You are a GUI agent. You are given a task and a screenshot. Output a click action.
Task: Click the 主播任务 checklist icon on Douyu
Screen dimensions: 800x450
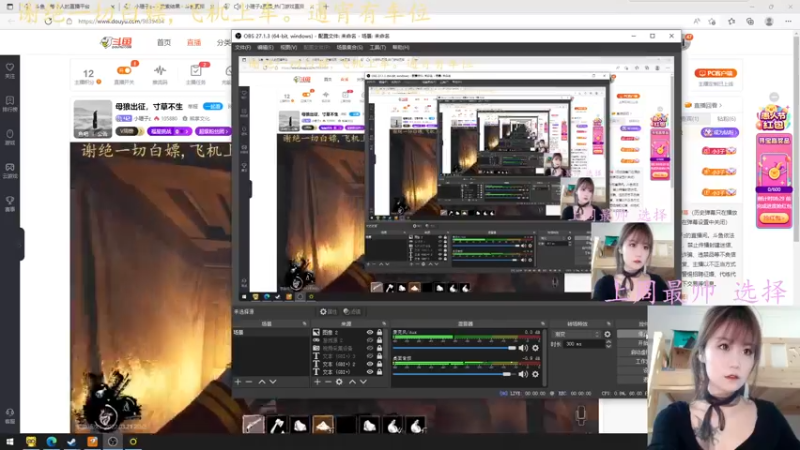195,70
